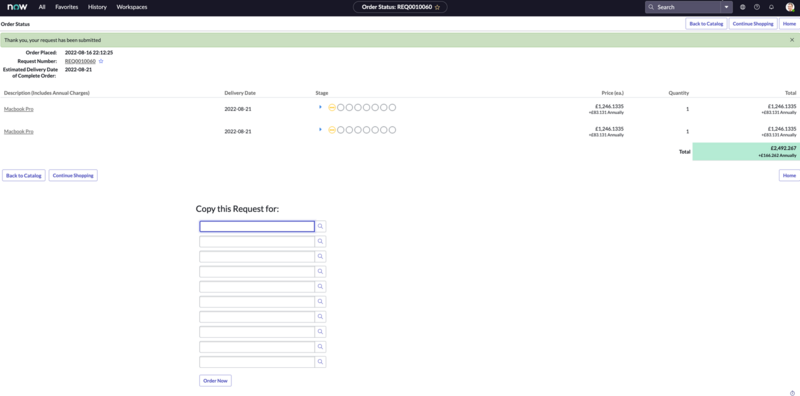800x396 pixels.
Task: Click the page timing icon at bottom-right corner
Action: (792, 392)
